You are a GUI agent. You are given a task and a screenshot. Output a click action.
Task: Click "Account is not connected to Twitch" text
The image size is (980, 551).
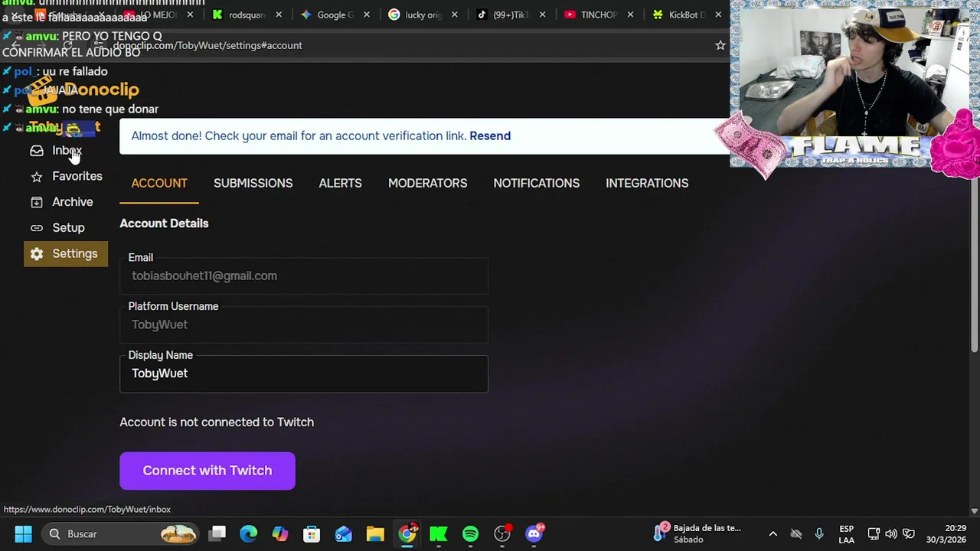click(217, 422)
